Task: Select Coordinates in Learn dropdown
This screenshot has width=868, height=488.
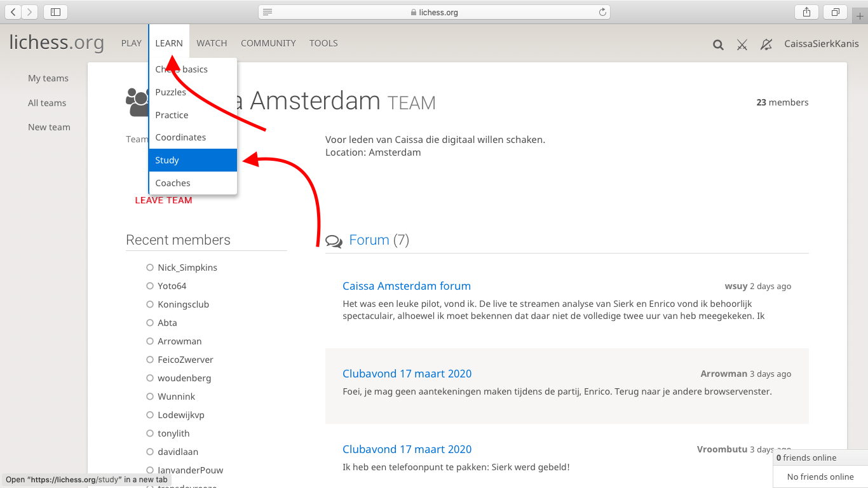Action: coord(193,137)
